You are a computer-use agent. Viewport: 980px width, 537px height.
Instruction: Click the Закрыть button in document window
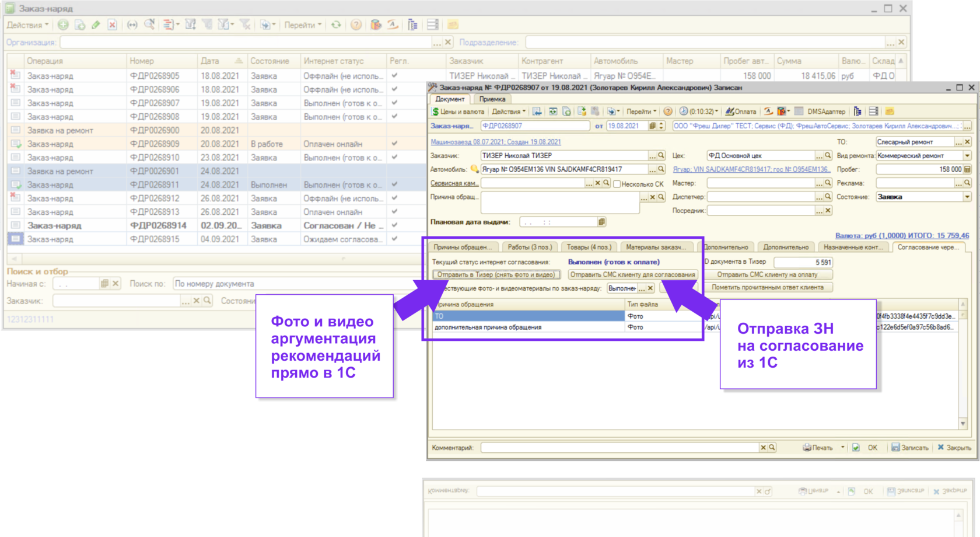[x=954, y=448]
